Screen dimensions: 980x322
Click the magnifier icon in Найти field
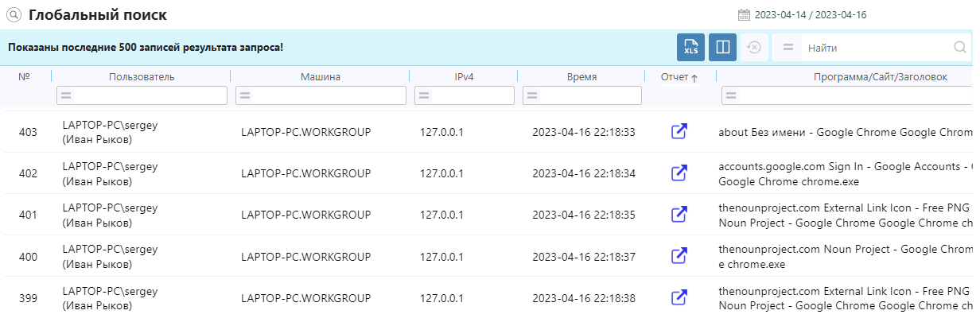[960, 48]
